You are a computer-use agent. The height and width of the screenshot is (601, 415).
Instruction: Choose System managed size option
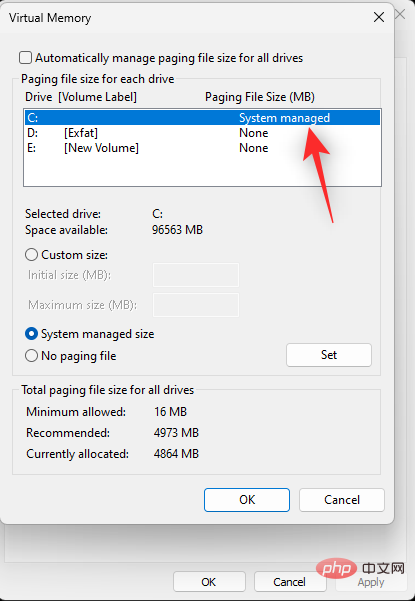(x=31, y=334)
